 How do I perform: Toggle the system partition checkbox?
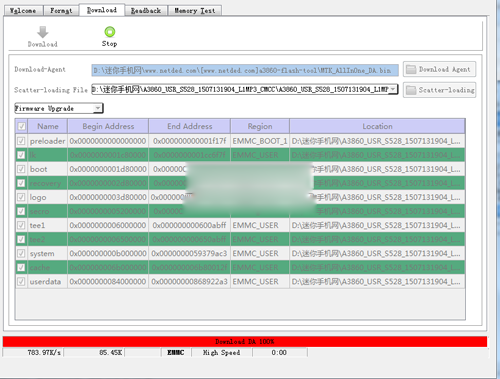(x=21, y=254)
